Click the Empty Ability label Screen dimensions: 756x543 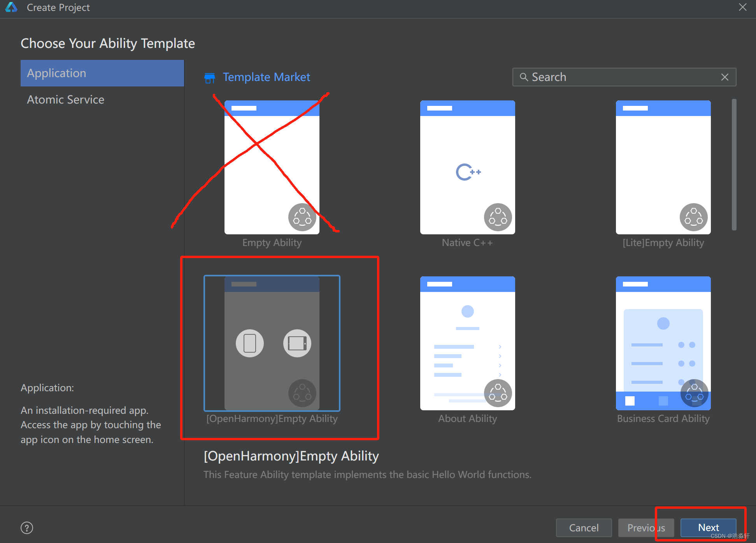(x=272, y=243)
